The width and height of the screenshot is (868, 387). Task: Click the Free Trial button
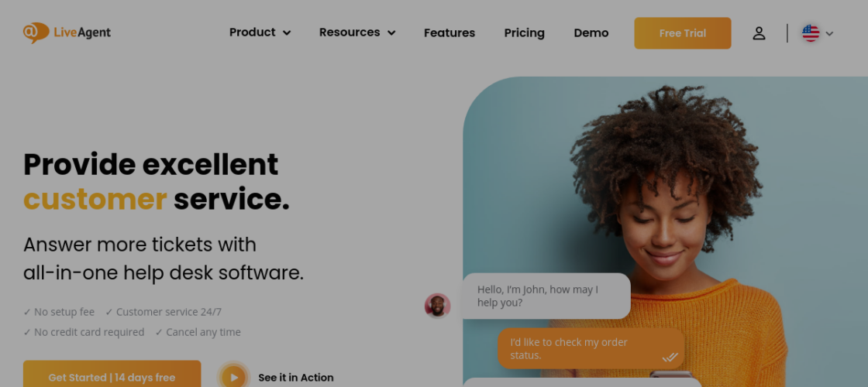click(x=682, y=33)
